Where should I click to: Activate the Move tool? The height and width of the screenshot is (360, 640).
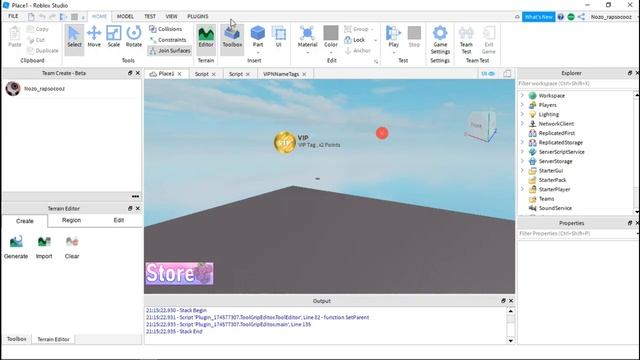tap(94, 37)
